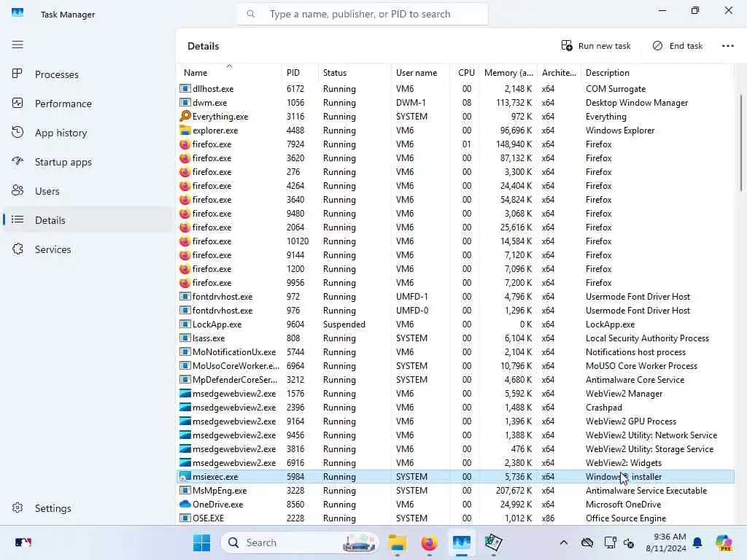Sort by the User name column
747x560 pixels.
coord(420,72)
